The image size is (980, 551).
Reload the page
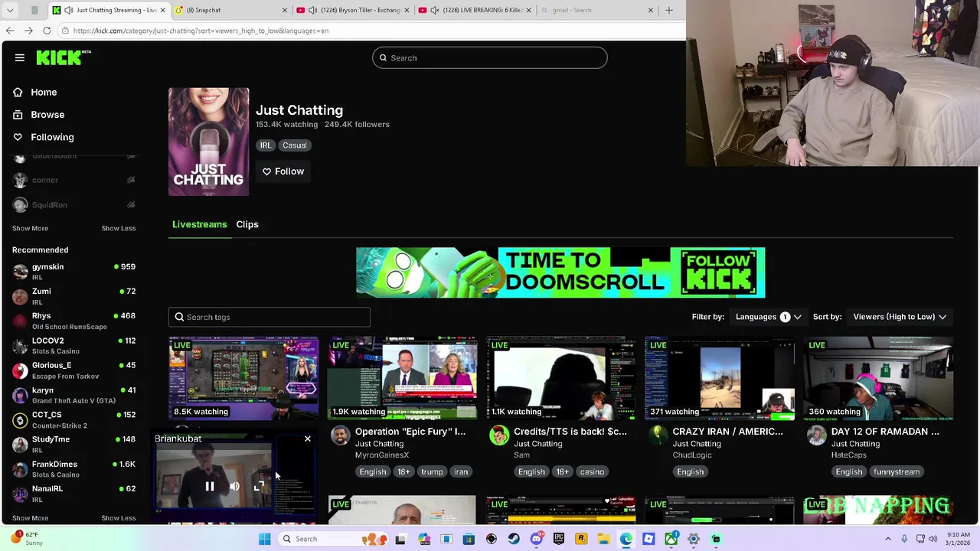click(47, 31)
